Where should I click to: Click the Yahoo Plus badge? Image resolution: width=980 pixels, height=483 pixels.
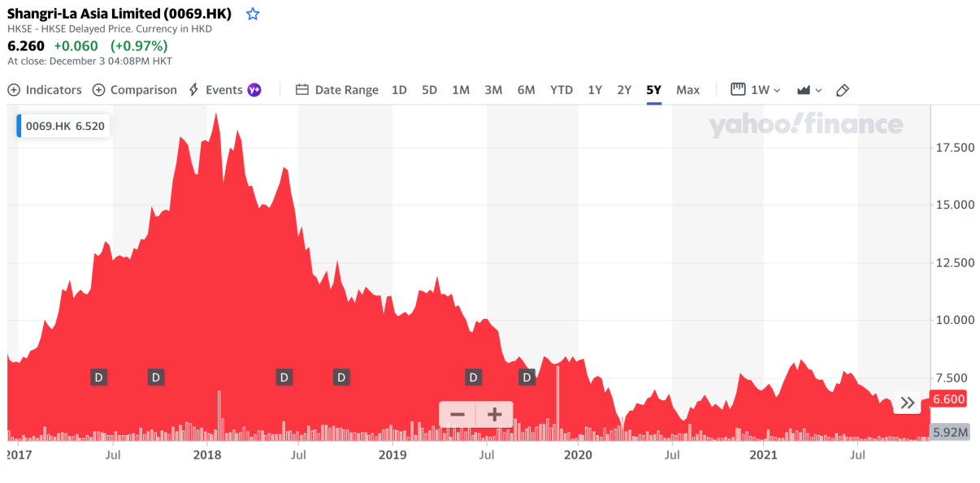[x=255, y=90]
